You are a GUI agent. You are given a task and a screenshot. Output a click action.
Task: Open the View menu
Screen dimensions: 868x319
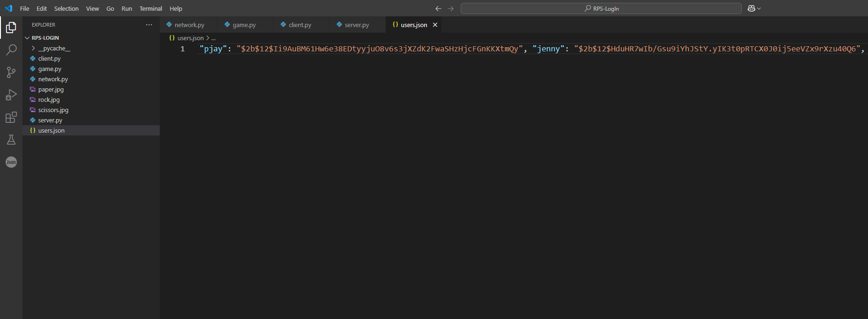92,8
